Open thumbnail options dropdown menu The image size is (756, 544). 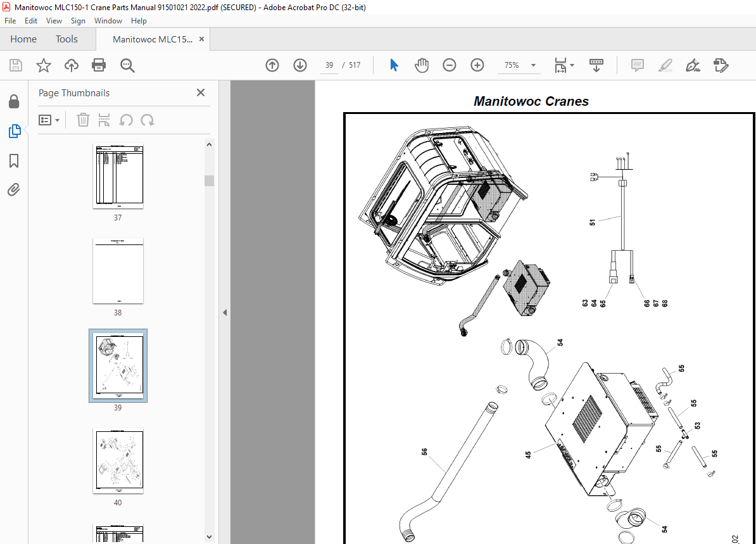click(49, 120)
